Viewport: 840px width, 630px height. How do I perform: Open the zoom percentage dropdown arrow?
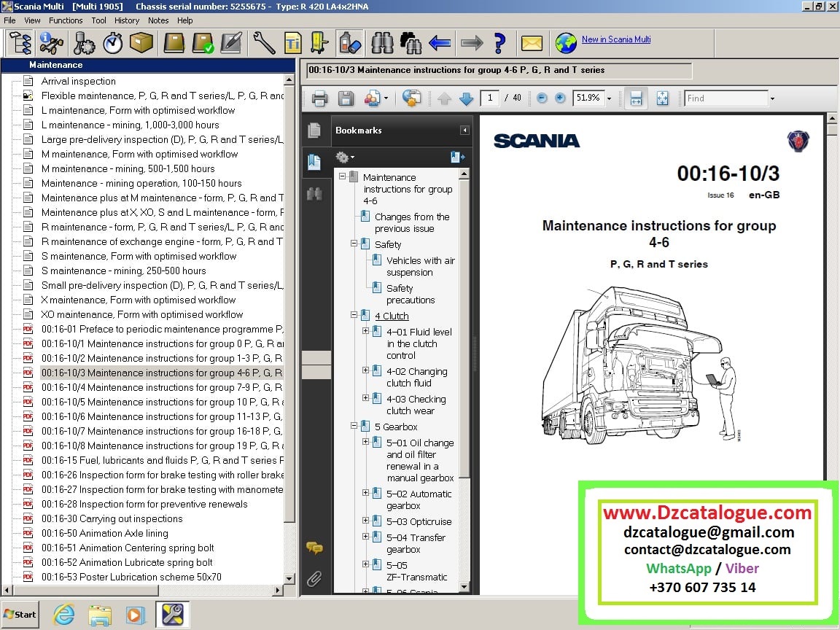point(609,98)
